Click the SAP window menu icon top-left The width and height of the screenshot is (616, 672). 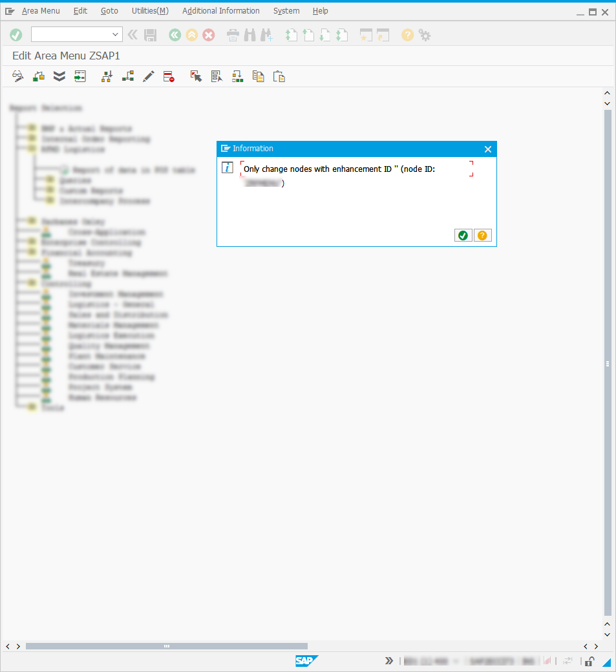(x=10, y=11)
